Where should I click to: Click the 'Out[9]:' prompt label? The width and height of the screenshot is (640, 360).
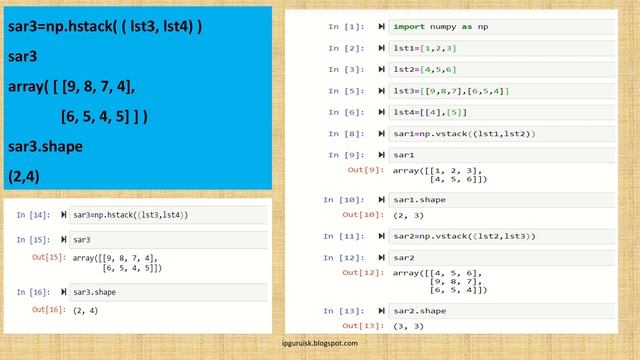click(x=366, y=170)
